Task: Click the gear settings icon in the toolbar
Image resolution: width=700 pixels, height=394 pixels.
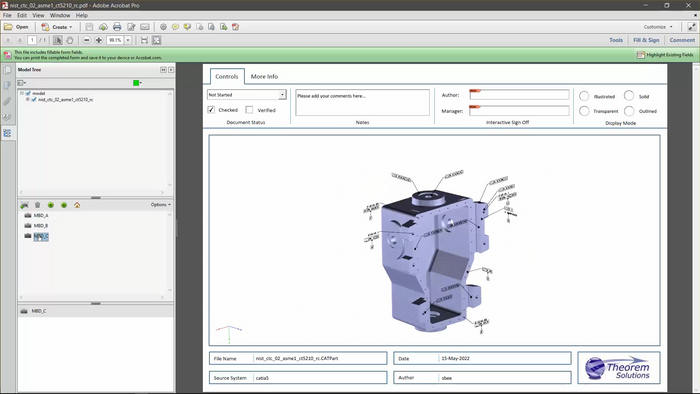Action: [163, 27]
